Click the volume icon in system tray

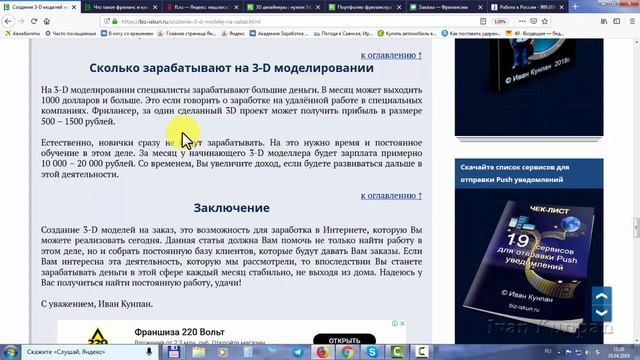point(588,352)
